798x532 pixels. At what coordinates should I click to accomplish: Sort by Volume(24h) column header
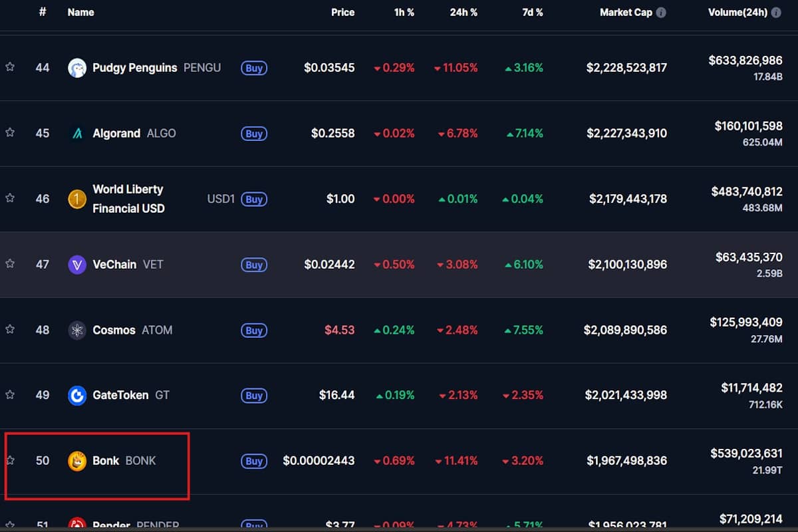coord(737,12)
